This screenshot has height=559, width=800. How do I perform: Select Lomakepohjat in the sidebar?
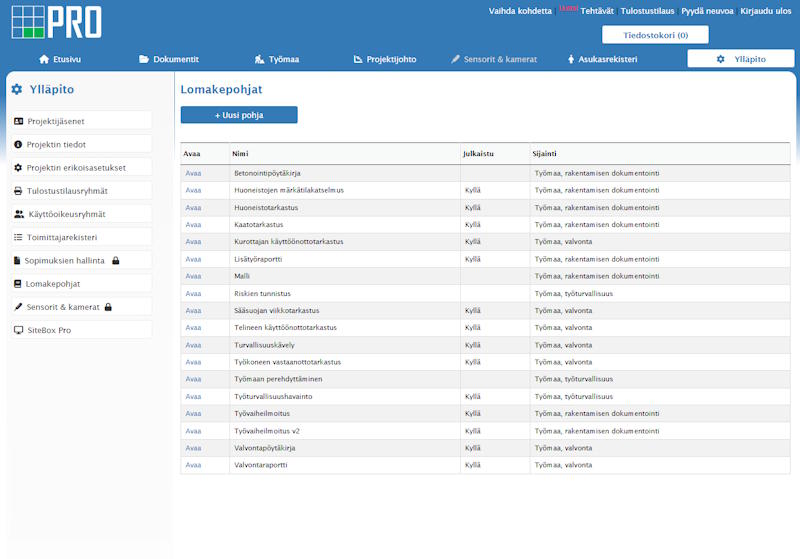click(x=54, y=284)
